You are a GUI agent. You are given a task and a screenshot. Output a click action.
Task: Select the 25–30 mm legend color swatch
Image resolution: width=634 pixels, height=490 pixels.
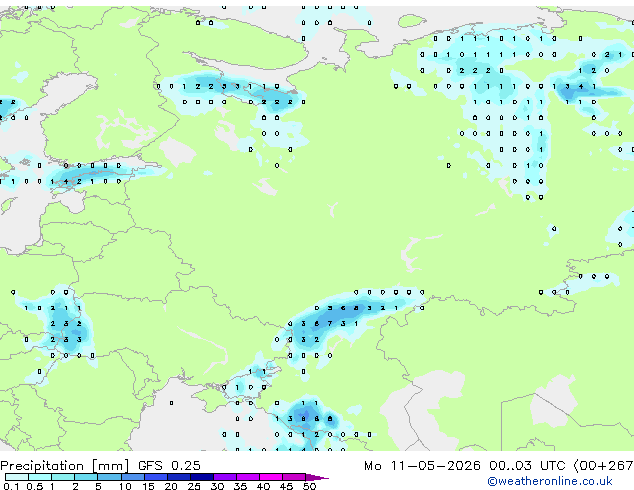click(202, 477)
